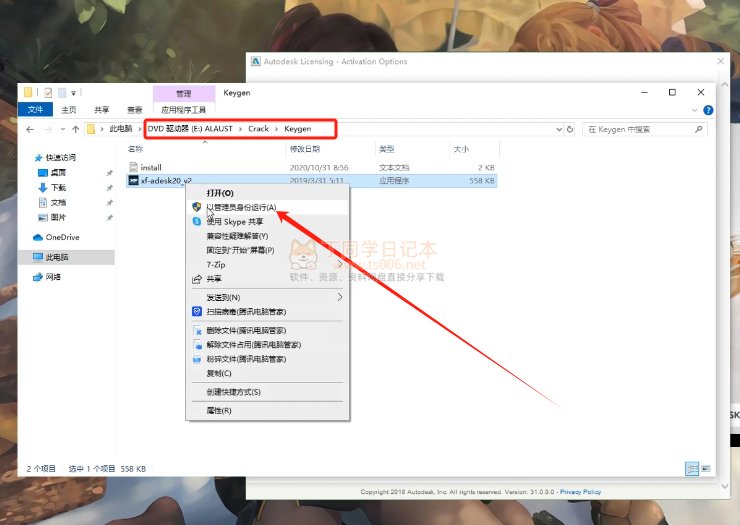Choose 属性(R) in the context menu
Viewport: 740px width, 525px height.
pos(267,410)
